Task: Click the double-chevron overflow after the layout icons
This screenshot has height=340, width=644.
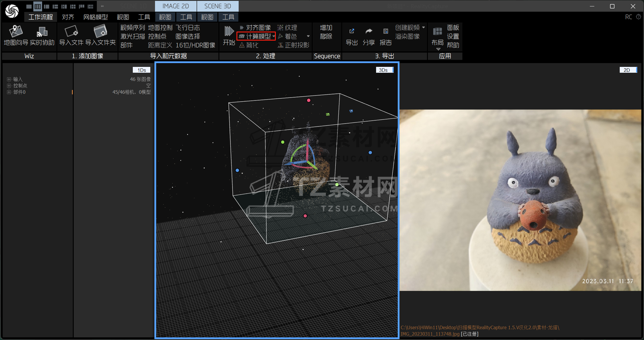Action: (x=102, y=6)
